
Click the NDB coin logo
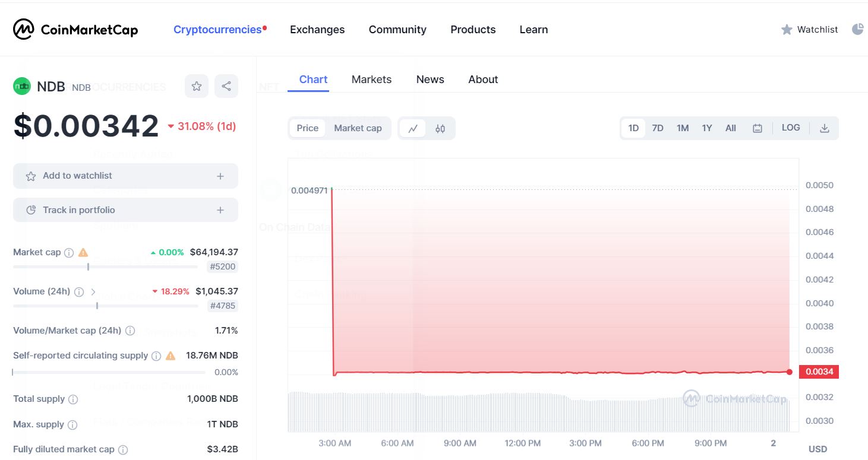click(x=22, y=86)
